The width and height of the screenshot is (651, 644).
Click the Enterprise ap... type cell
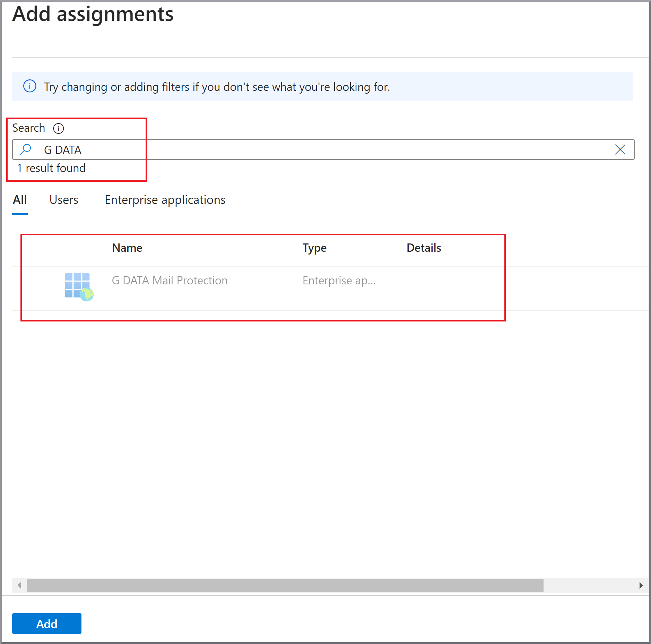click(x=339, y=281)
